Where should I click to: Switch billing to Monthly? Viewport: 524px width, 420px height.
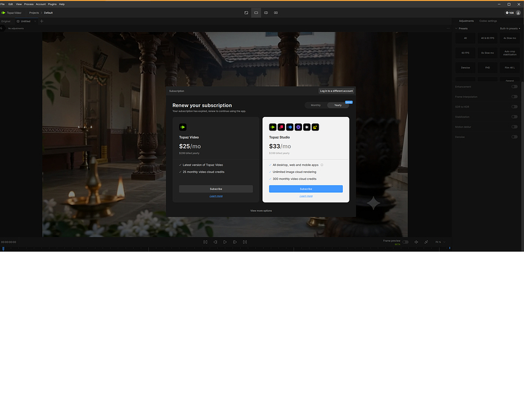click(316, 105)
